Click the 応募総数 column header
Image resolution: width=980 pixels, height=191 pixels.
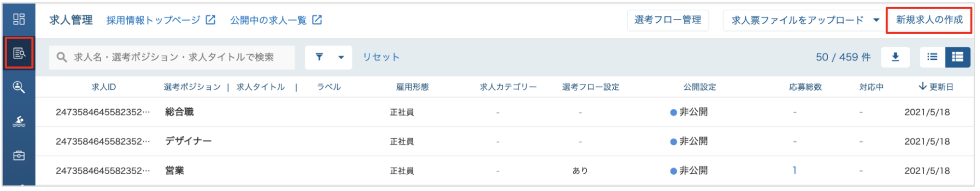click(806, 87)
